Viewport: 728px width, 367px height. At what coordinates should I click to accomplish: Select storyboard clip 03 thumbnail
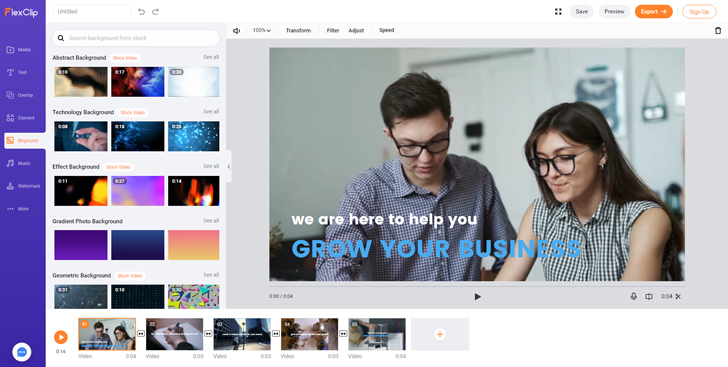tap(242, 334)
